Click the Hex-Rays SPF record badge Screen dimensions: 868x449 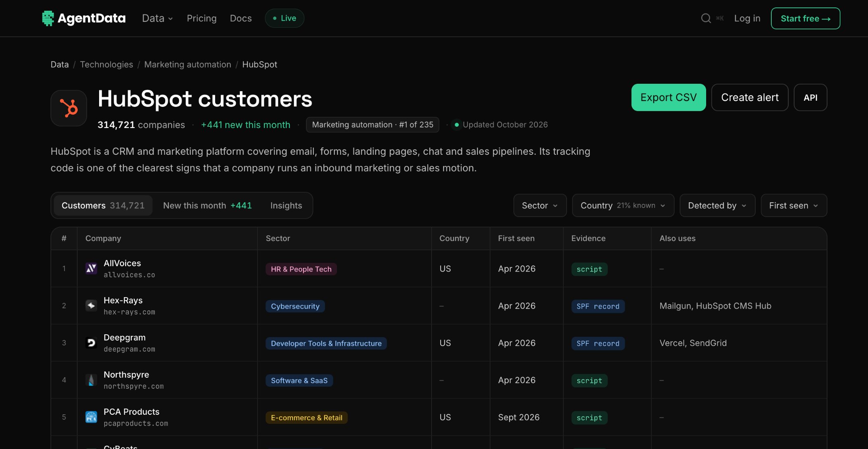click(598, 306)
